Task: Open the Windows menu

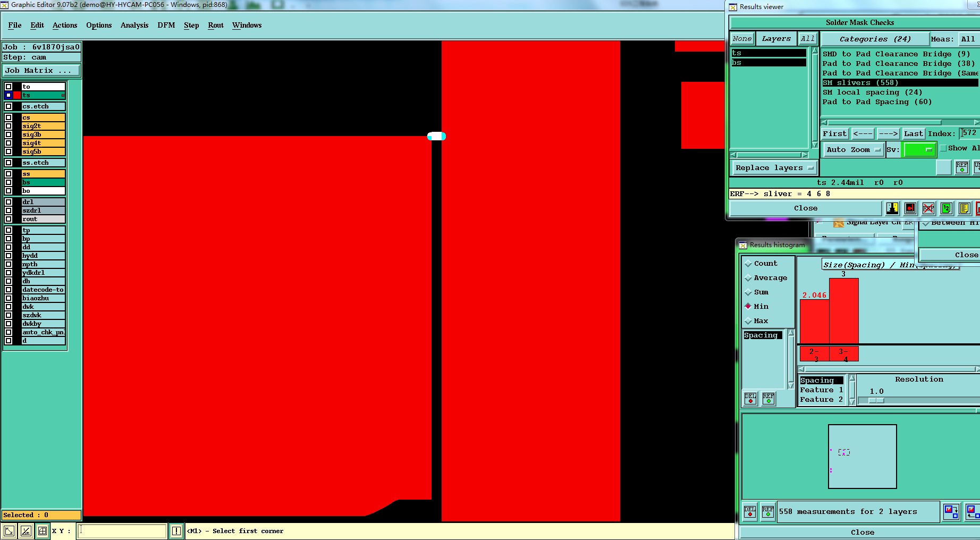Action: click(247, 25)
